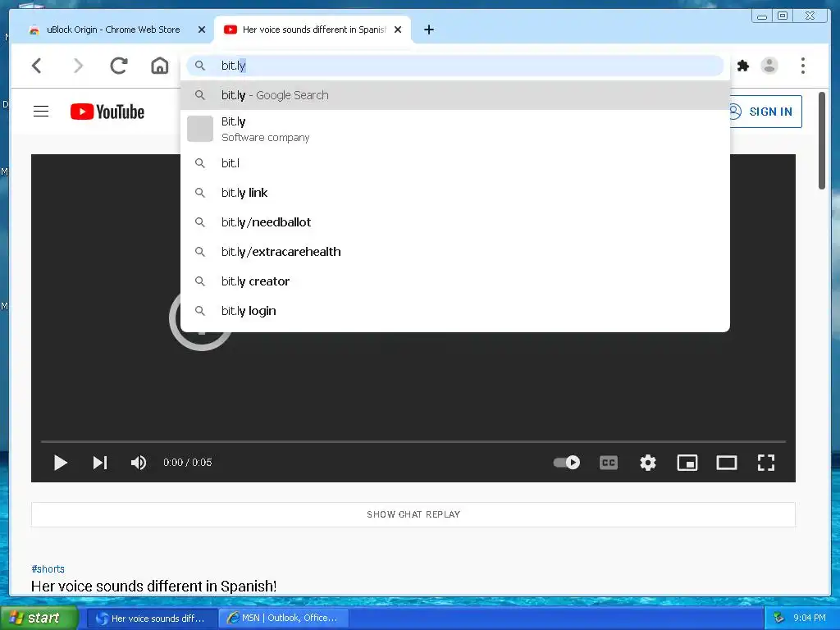840x630 pixels.
Task: Pick the bit.ly login suggestion
Action: point(454,311)
